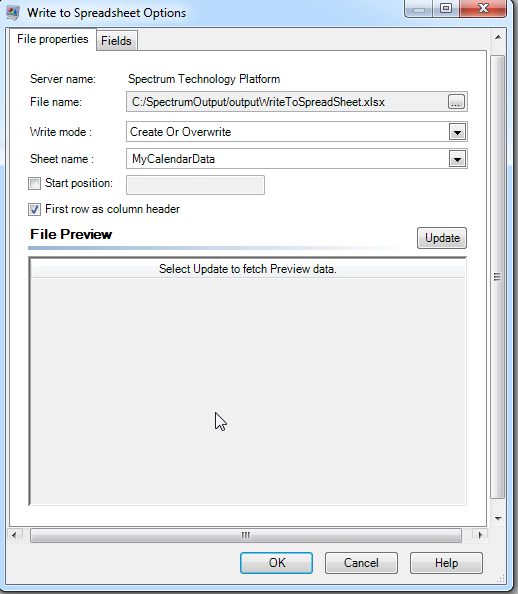Viewport: 518px width, 594px height.
Task: Switch to the Fields tab
Action: click(x=116, y=41)
